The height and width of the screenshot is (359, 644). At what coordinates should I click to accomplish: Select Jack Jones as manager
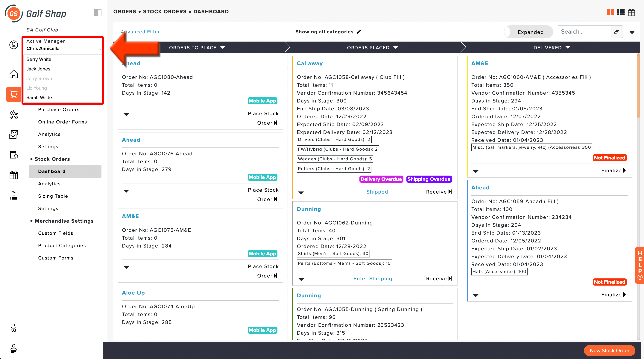(x=38, y=69)
